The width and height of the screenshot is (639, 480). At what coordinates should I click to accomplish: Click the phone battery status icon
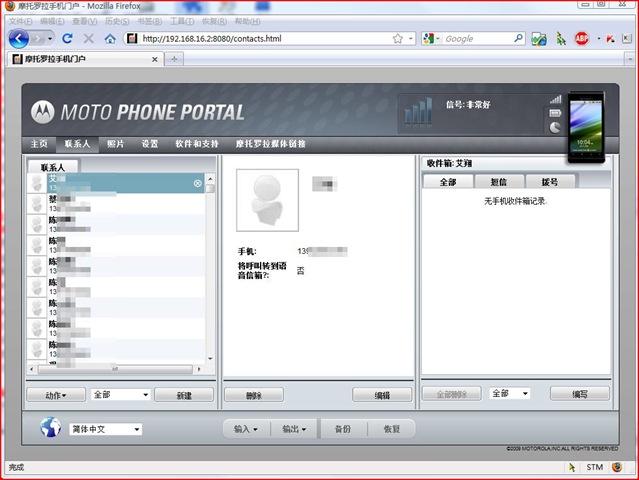click(x=555, y=113)
